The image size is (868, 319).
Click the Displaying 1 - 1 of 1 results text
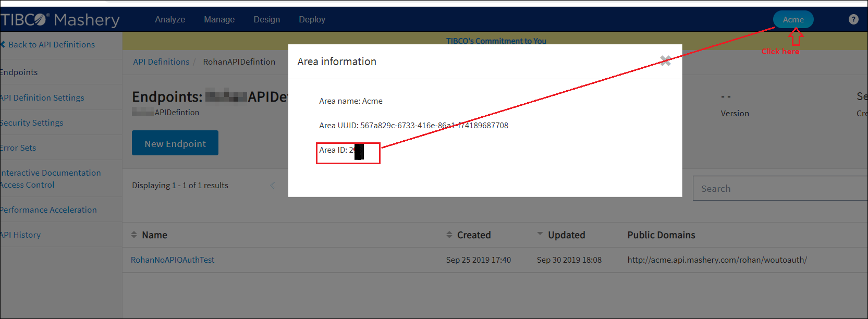[180, 185]
